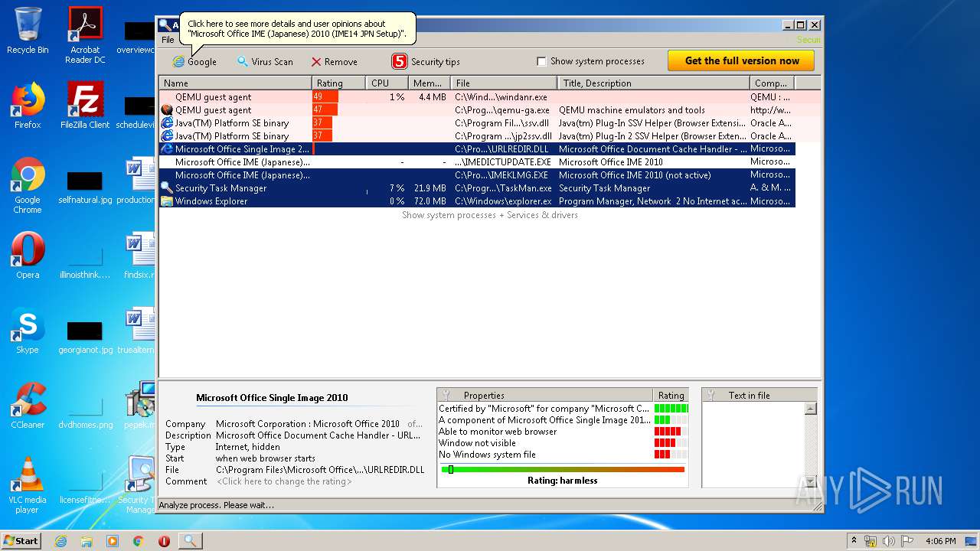Open VLC media player desktop shortcut

[x=28, y=484]
